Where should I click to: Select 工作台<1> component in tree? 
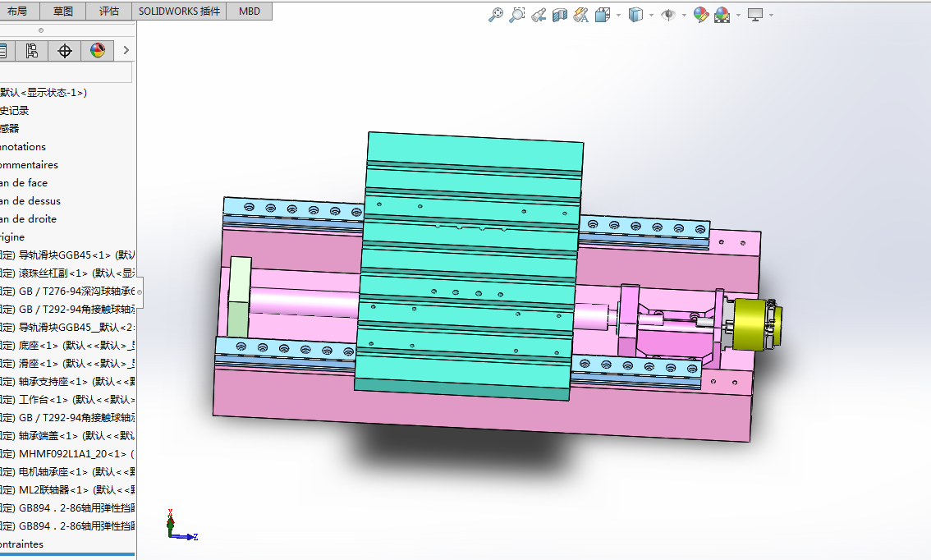point(67,400)
